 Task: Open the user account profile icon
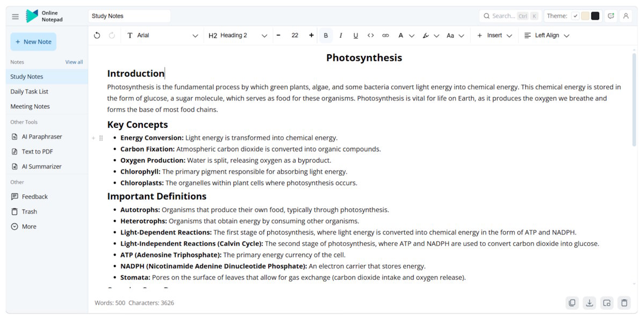(626, 16)
